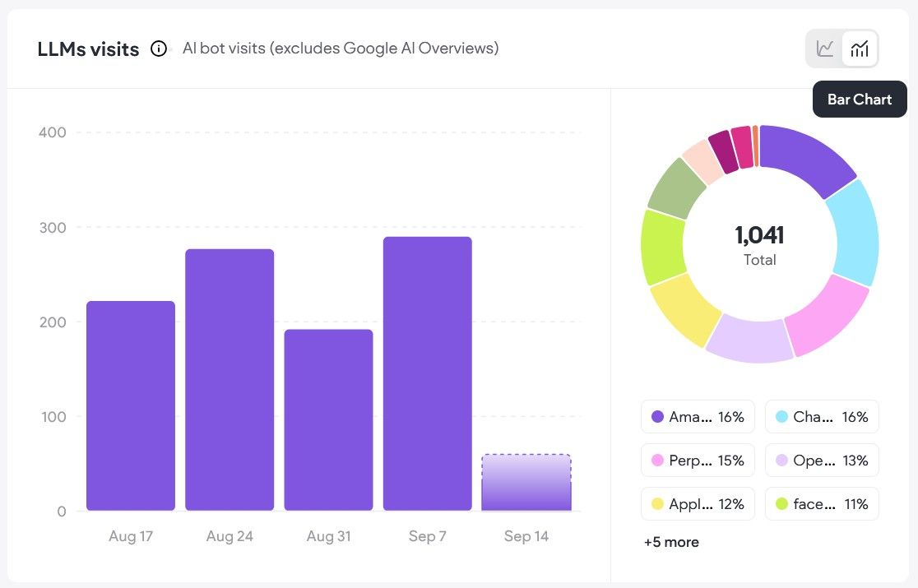Click the lime green donut segment
The width and height of the screenshot is (918, 588).
663,248
